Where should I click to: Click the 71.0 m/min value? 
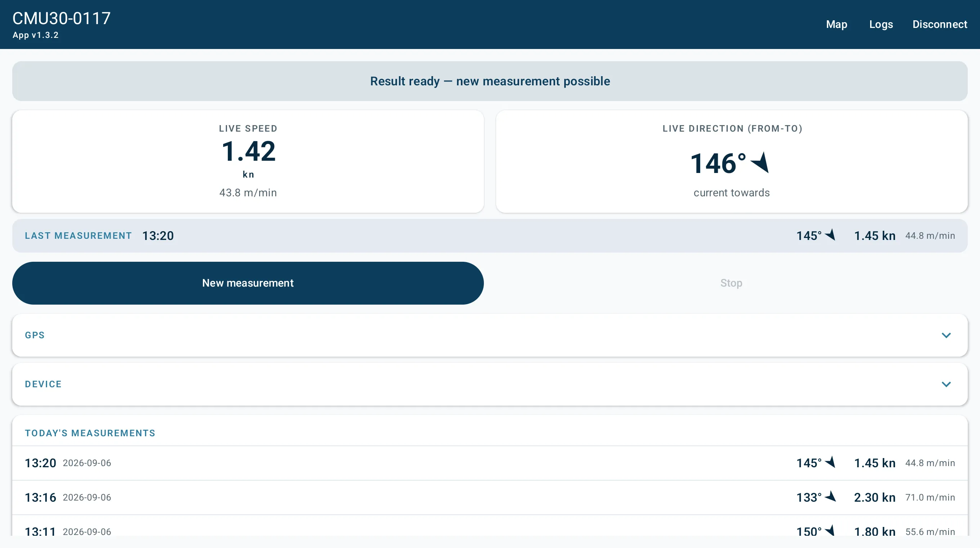930,497
